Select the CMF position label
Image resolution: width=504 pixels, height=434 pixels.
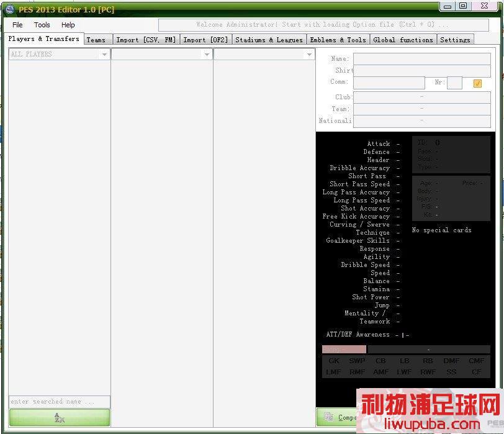pyautogui.click(x=476, y=361)
